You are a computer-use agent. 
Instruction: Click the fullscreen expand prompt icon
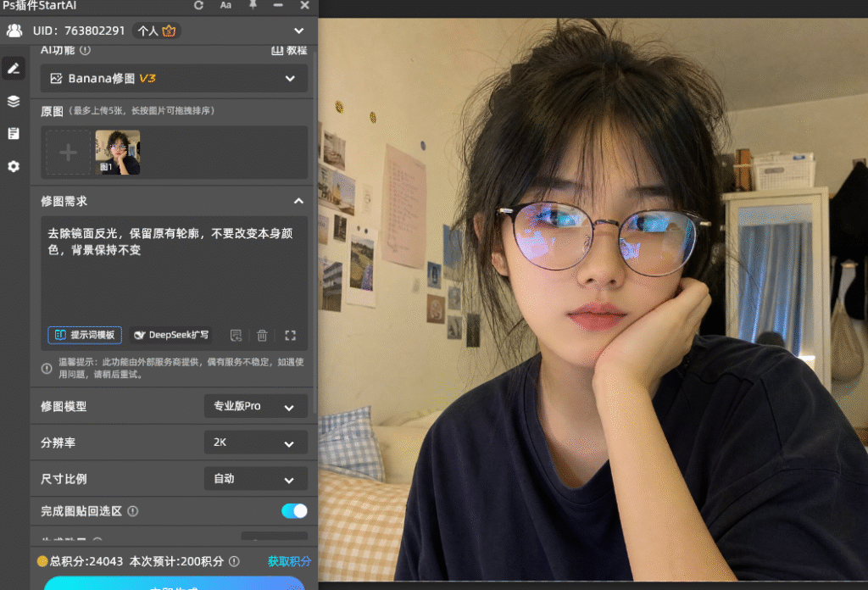(290, 336)
